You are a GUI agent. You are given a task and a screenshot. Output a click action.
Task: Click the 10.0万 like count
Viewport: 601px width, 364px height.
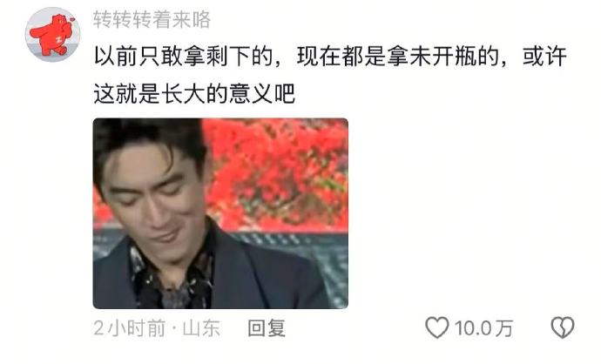483,328
